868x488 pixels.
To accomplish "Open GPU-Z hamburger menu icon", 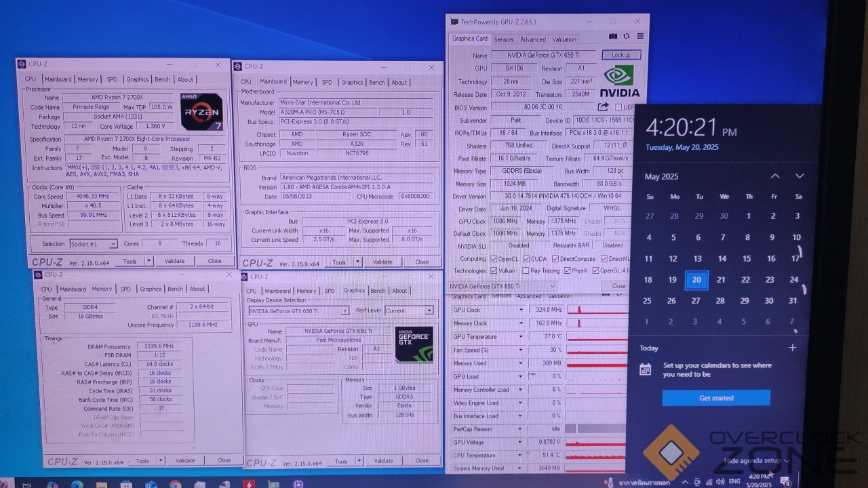I will (x=639, y=37).
